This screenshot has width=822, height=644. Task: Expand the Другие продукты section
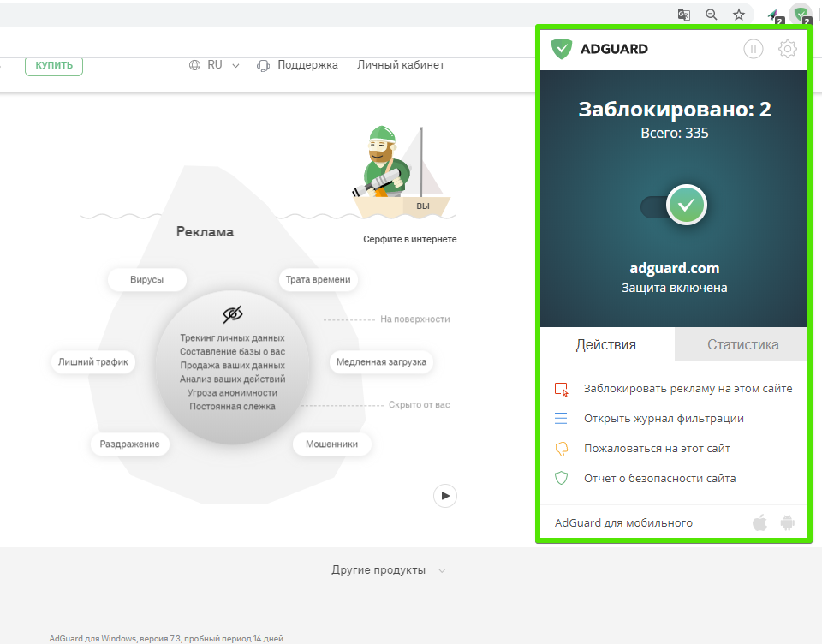point(388,570)
